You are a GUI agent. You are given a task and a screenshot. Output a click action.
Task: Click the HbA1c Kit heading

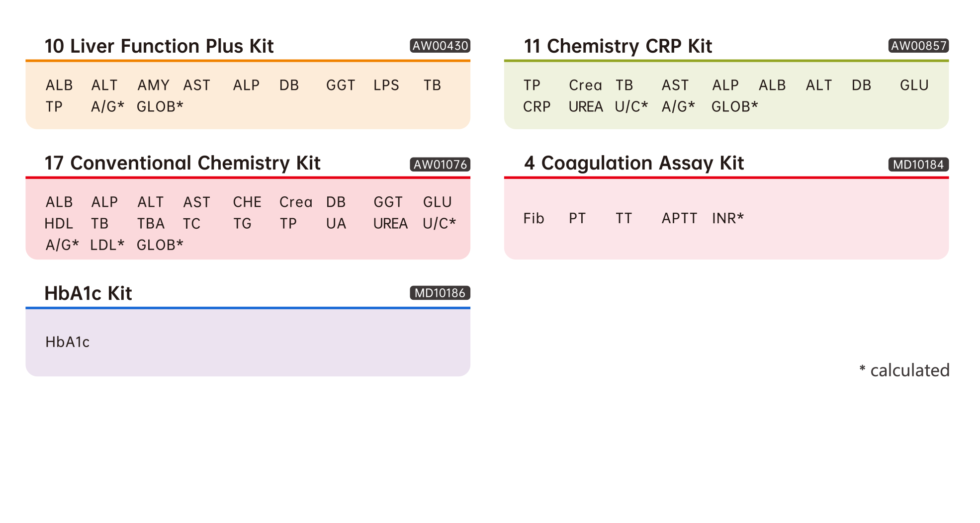tap(88, 293)
